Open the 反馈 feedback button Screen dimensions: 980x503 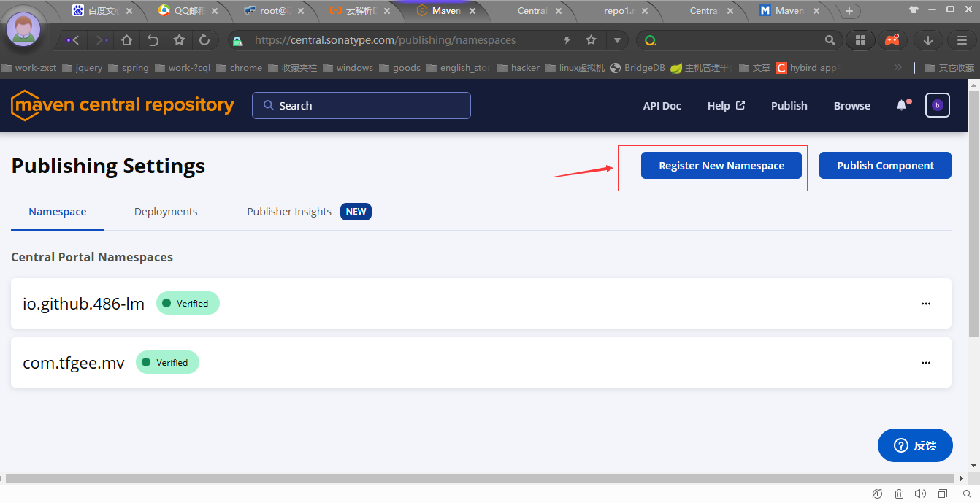915,445
